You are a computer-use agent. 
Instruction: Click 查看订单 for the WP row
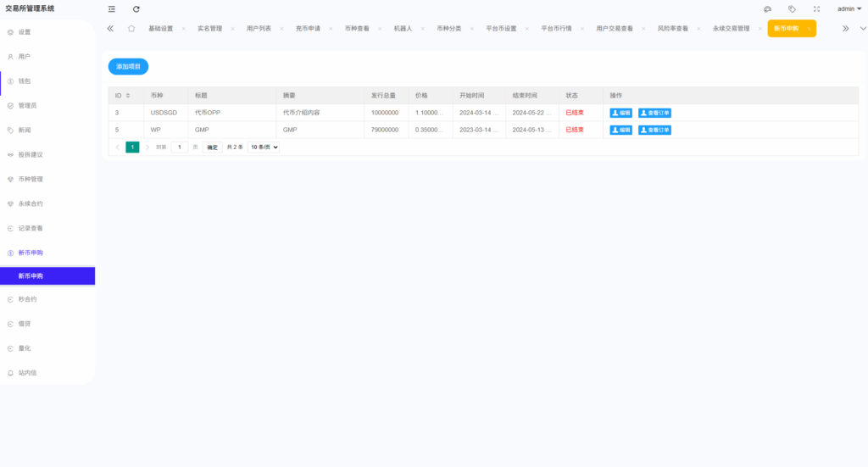[x=654, y=130]
